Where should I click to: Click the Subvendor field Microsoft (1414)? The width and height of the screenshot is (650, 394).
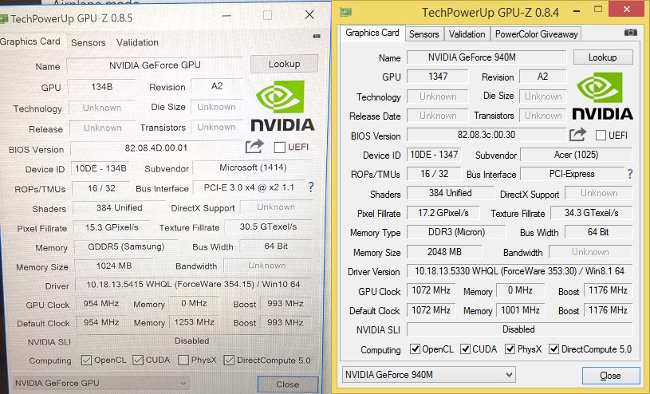click(253, 168)
